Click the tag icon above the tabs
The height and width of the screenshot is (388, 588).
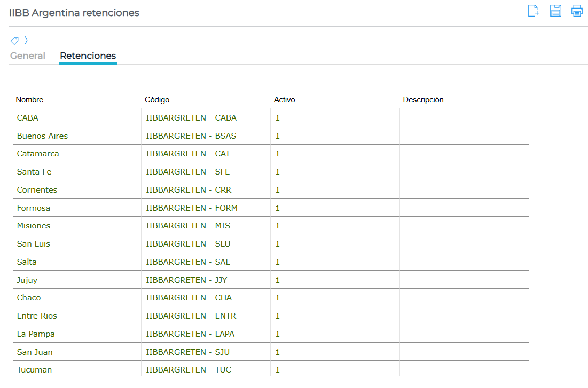click(14, 41)
